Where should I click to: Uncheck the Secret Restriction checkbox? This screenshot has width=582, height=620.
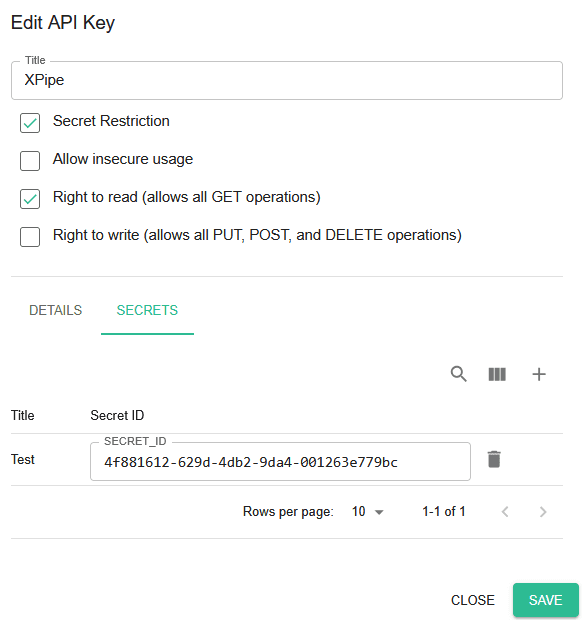[30, 123]
